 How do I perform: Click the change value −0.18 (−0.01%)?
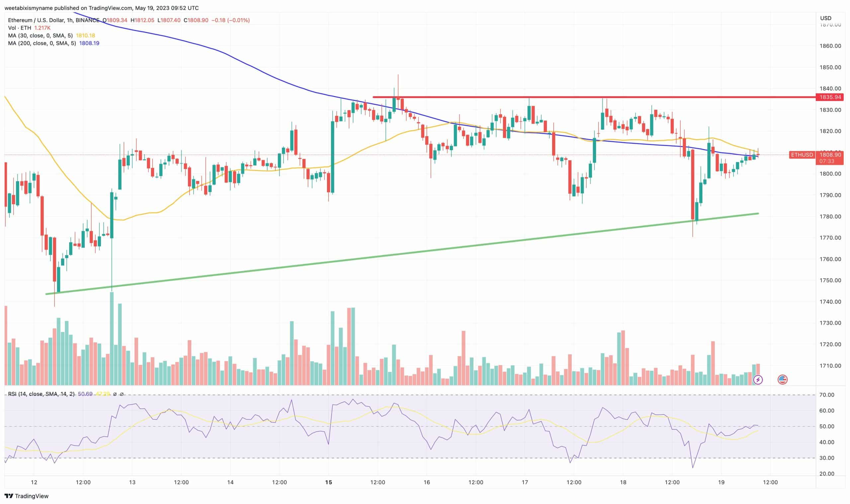point(230,20)
